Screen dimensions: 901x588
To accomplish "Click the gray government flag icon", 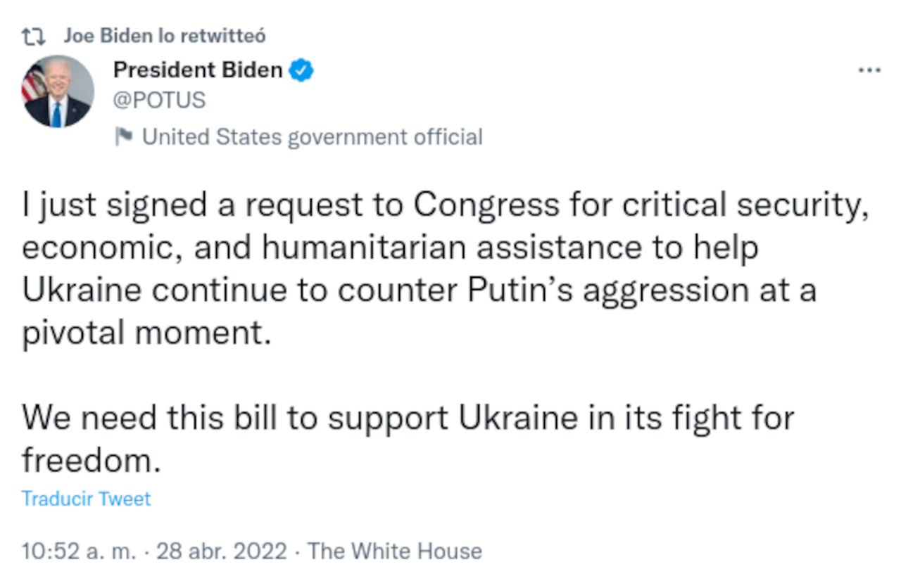I will (x=125, y=136).
